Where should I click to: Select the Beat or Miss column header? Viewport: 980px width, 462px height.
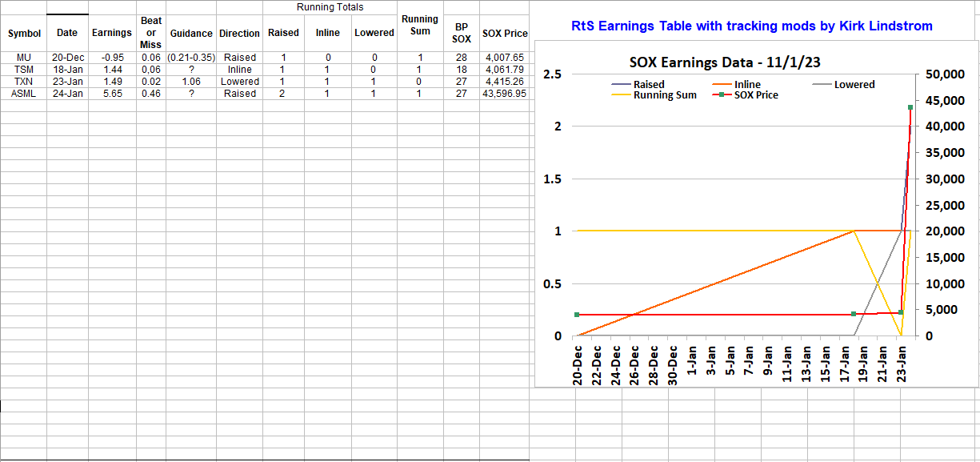150,33
